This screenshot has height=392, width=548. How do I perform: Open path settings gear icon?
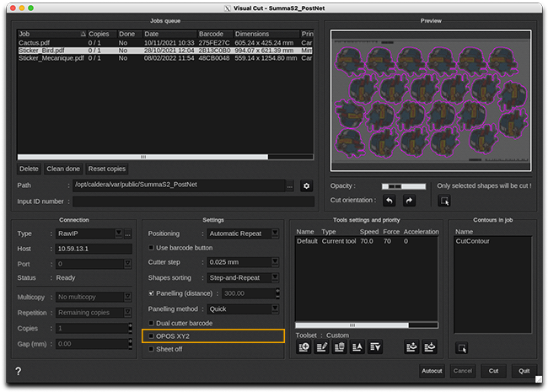tap(306, 185)
